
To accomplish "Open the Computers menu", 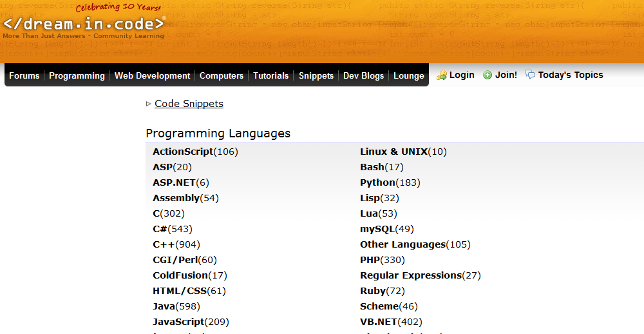I will (222, 75).
